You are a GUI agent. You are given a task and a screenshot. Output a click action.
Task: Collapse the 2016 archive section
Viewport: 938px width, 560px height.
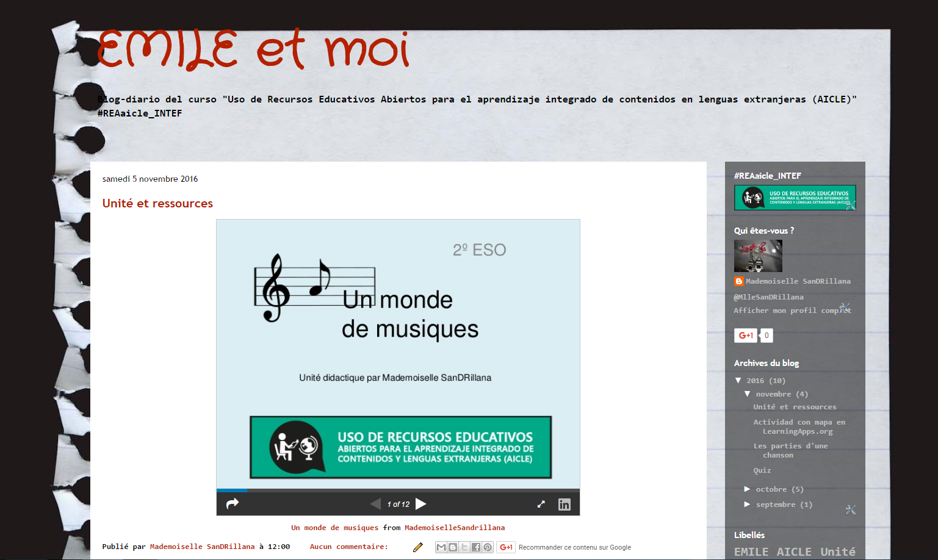tap(738, 380)
